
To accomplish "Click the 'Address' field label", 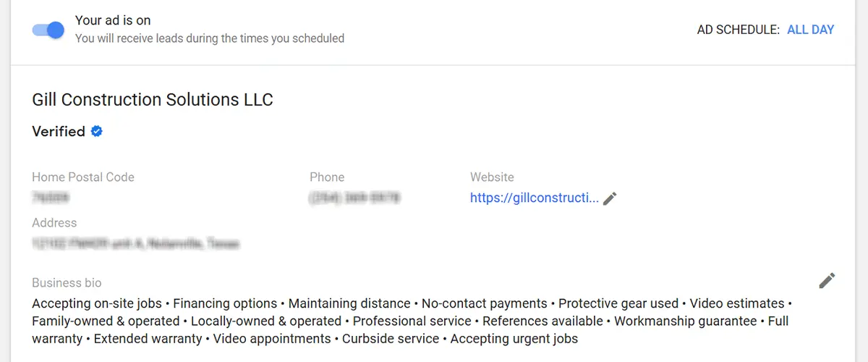I will tap(54, 223).
